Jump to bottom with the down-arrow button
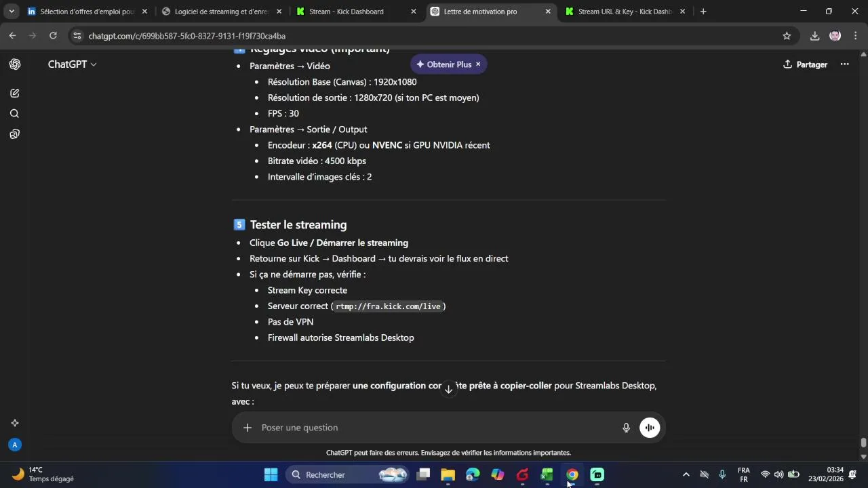The image size is (868, 488). point(448,389)
